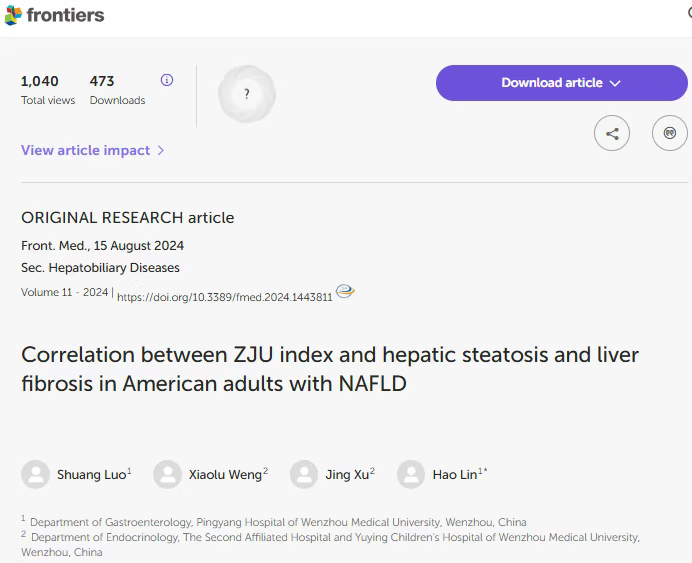This screenshot has height=563, width=692.
Task: Click the Download article button
Action: [x=561, y=83]
